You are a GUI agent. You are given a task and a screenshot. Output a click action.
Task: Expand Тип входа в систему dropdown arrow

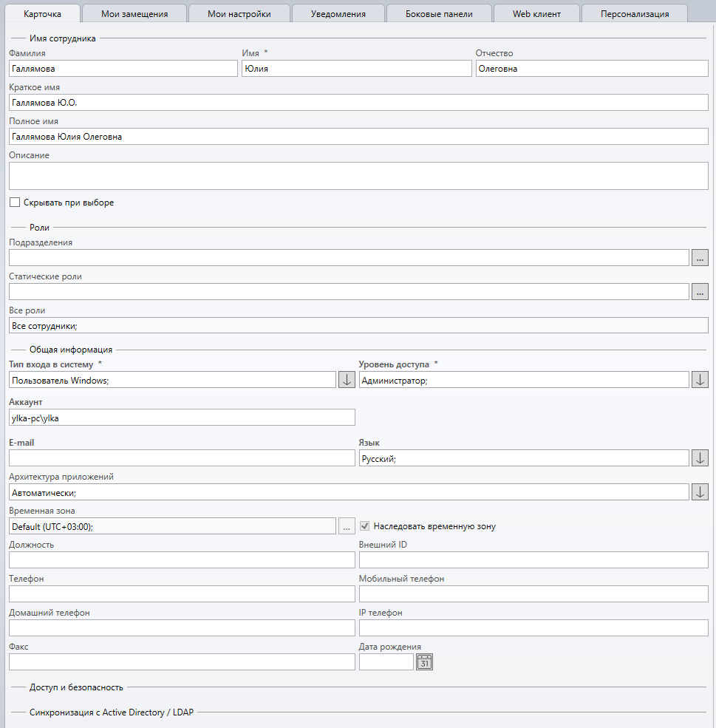pos(347,380)
